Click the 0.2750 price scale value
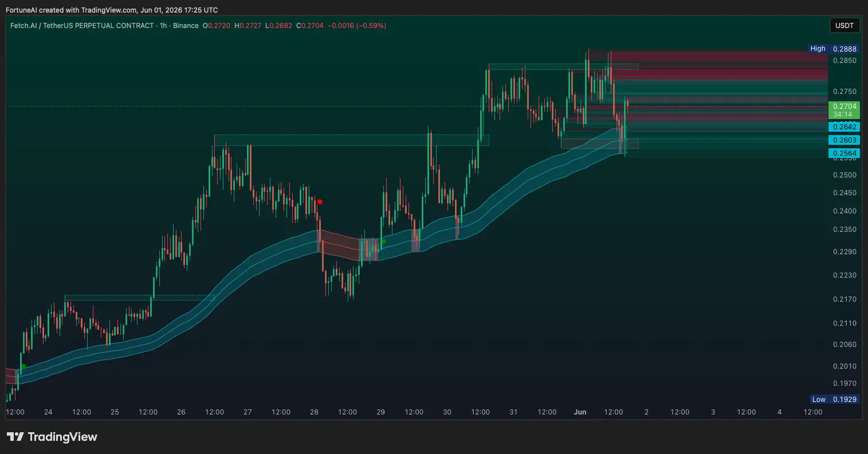Screen dimensions: 868x454 [x=845, y=92]
